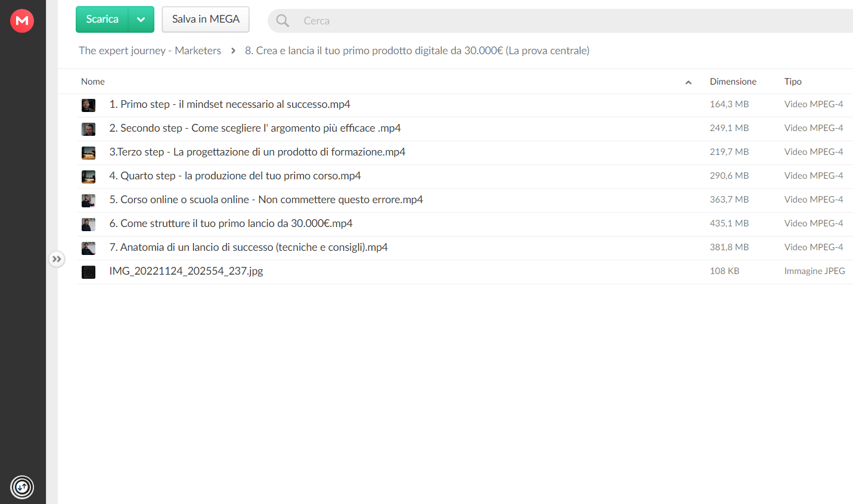The image size is (853, 504).
Task: Click thumbnail icon of 6. Come strutture video
Action: click(88, 225)
